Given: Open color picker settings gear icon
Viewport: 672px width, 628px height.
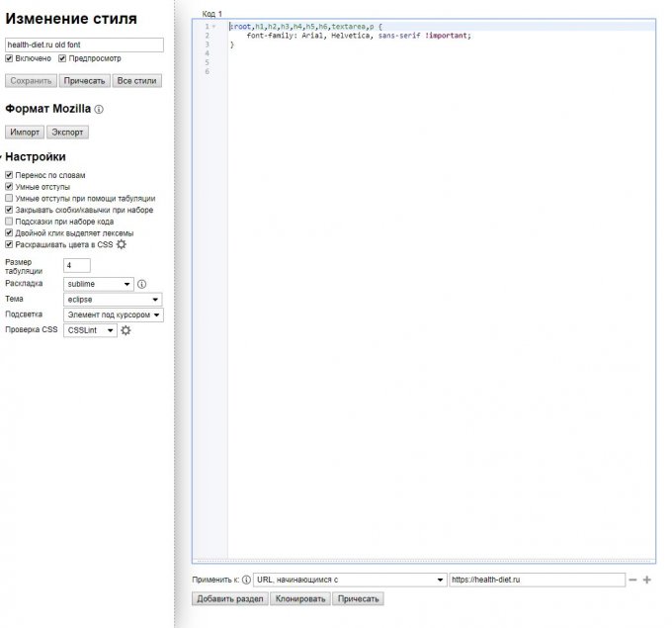Looking at the screenshot, I should 122,244.
